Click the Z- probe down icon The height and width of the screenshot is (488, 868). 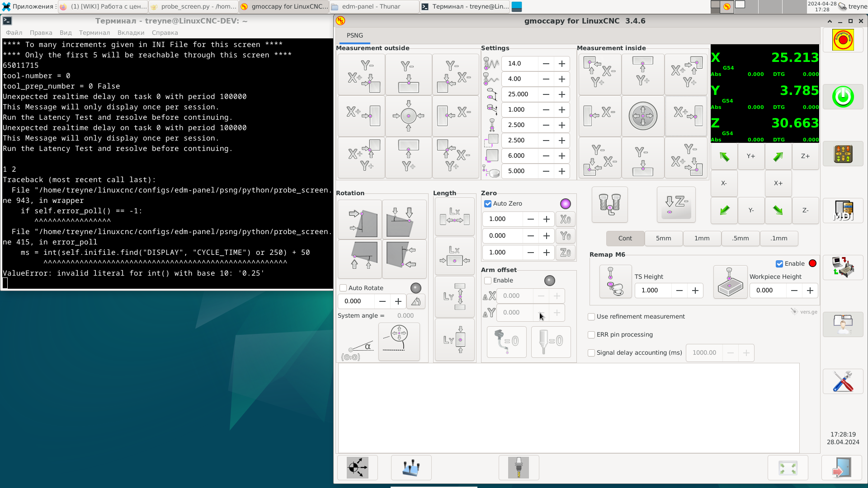tap(676, 205)
